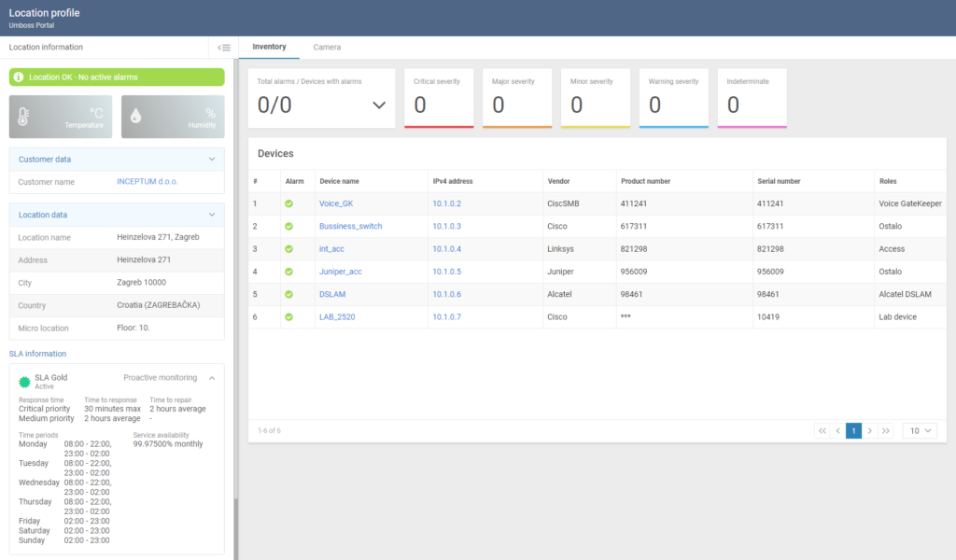The width and height of the screenshot is (956, 560).
Task: Click the Critical severity counter card
Action: tap(439, 98)
